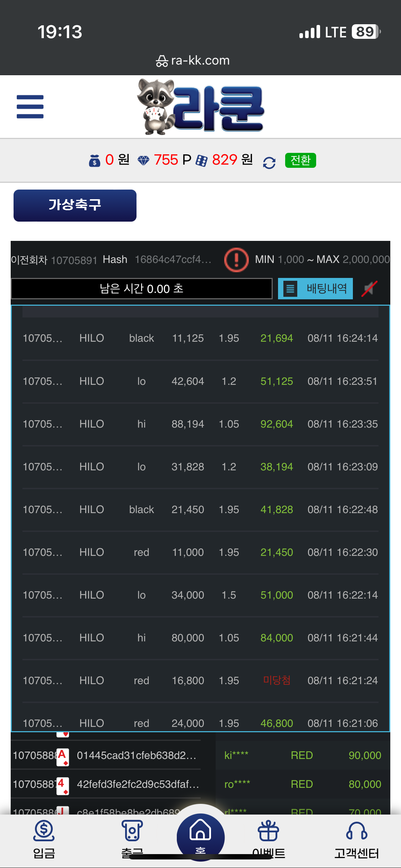The width and height of the screenshot is (401, 868).
Task: Click the blue diamond points icon
Action: [143, 160]
